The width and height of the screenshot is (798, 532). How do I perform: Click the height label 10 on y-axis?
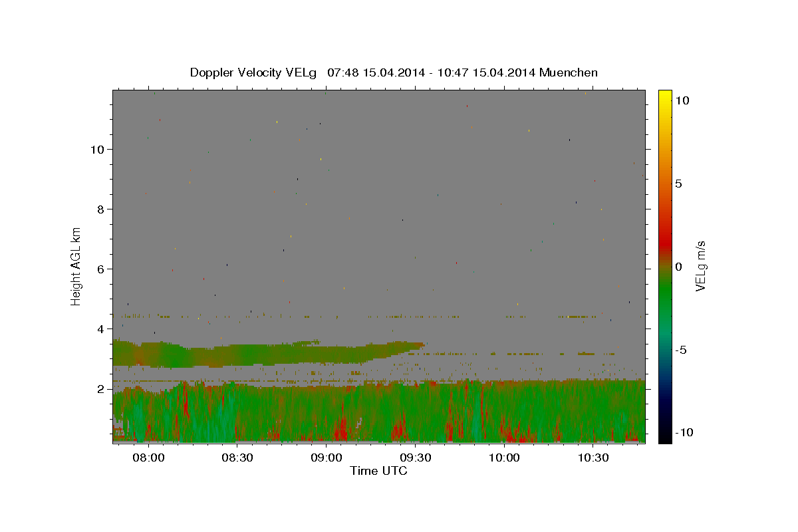[97, 149]
